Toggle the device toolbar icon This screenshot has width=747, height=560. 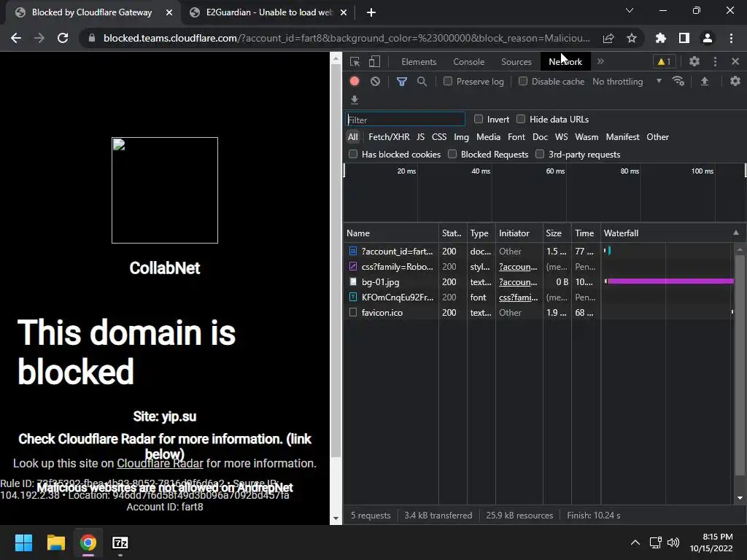coord(374,61)
